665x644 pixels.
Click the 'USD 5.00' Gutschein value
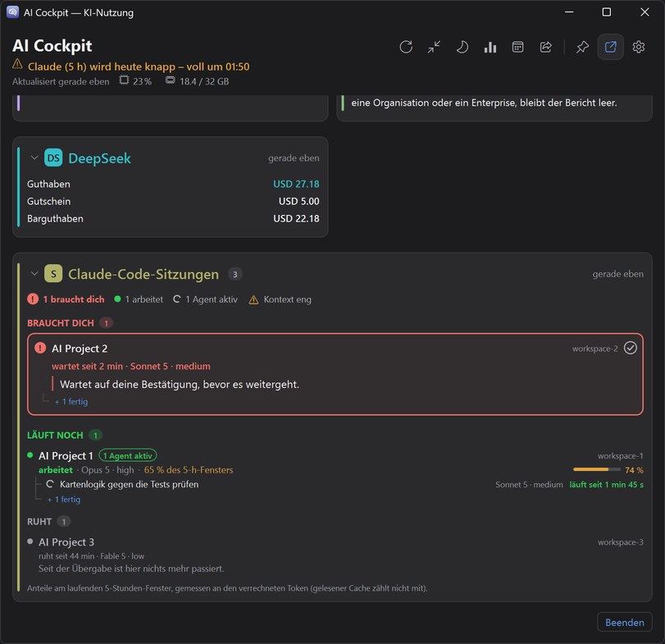click(299, 202)
